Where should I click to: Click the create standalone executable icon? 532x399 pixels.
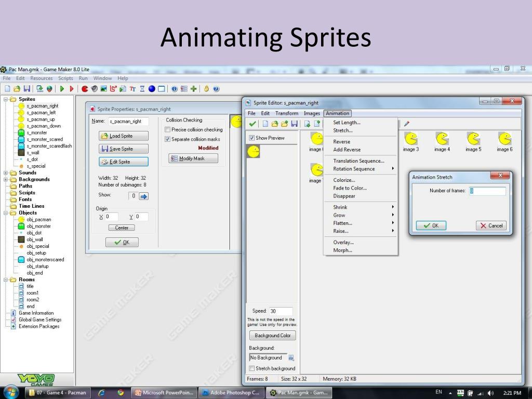point(39,89)
